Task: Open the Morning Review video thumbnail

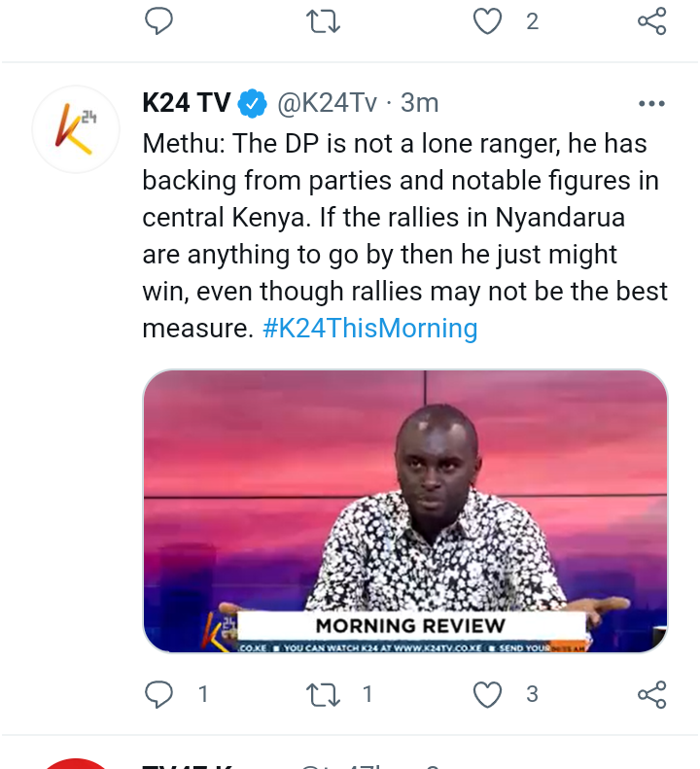Action: click(x=405, y=511)
